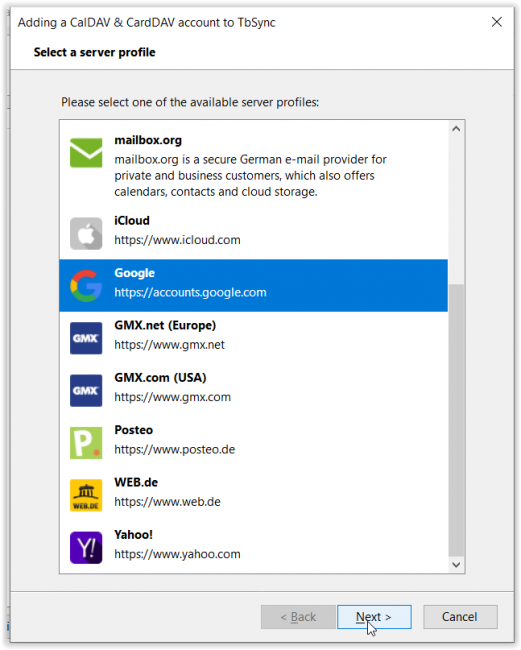Click the server list scrollbar thumb
This screenshot has height=650, width=521.
coord(456,420)
